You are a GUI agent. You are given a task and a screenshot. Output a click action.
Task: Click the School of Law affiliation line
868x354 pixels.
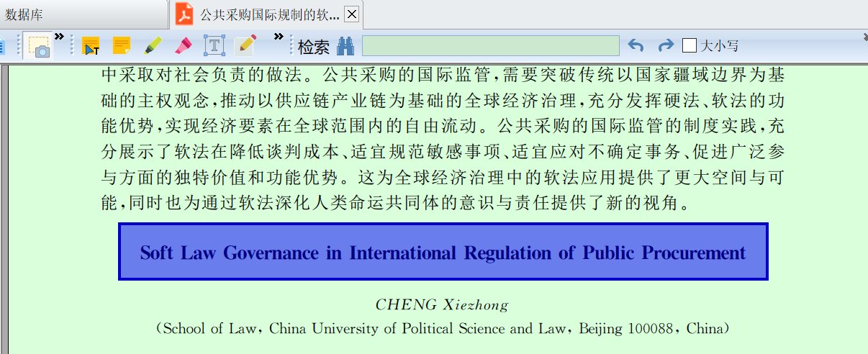[443, 329]
